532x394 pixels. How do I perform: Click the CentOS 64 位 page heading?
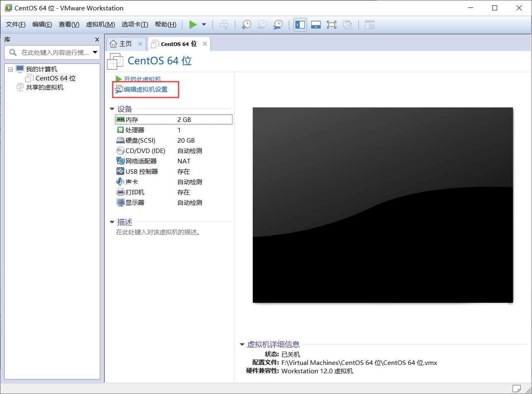(x=160, y=61)
